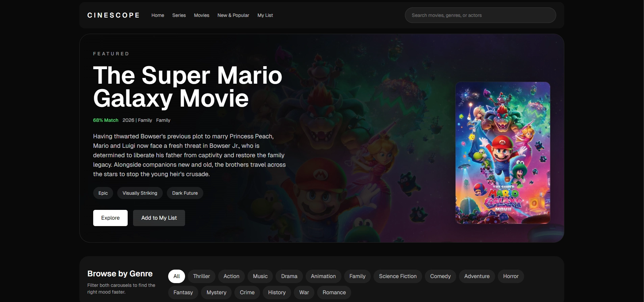The width and height of the screenshot is (644, 302).
Task: Filter by Family genre chip
Action: click(x=358, y=276)
